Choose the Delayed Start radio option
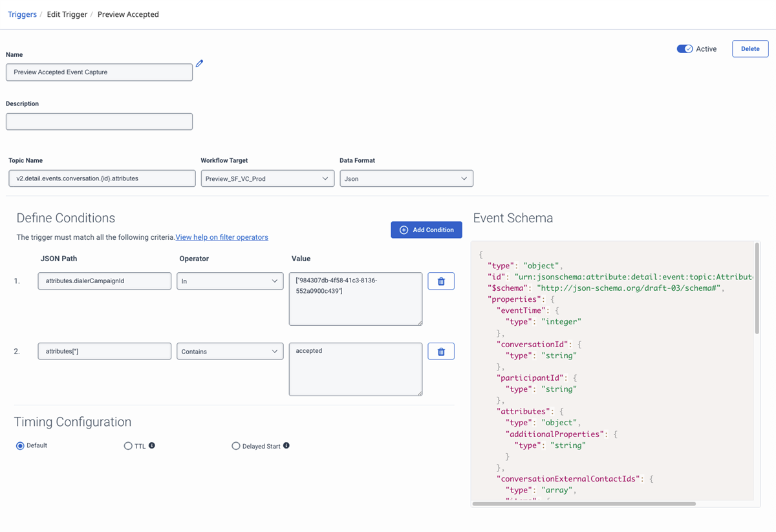 236,446
